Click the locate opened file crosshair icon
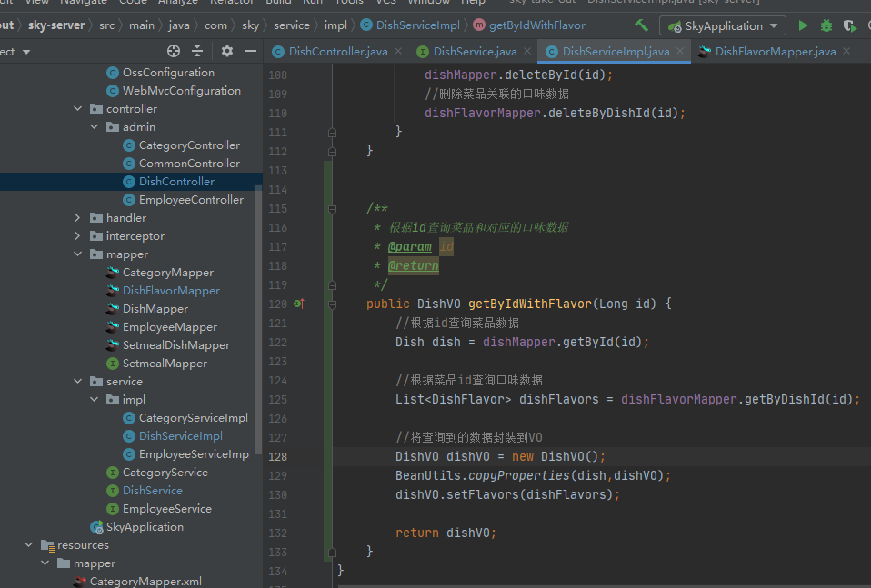871x588 pixels. (x=174, y=51)
